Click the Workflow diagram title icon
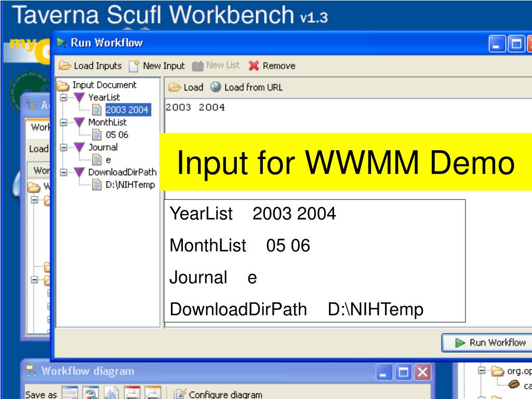This screenshot has width=532, height=399. coord(32,371)
